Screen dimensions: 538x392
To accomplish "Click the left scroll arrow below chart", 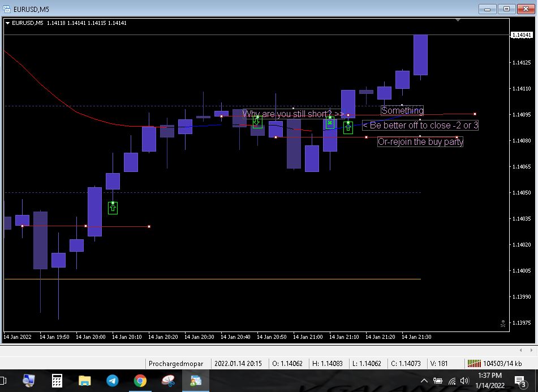I will (520, 350).
